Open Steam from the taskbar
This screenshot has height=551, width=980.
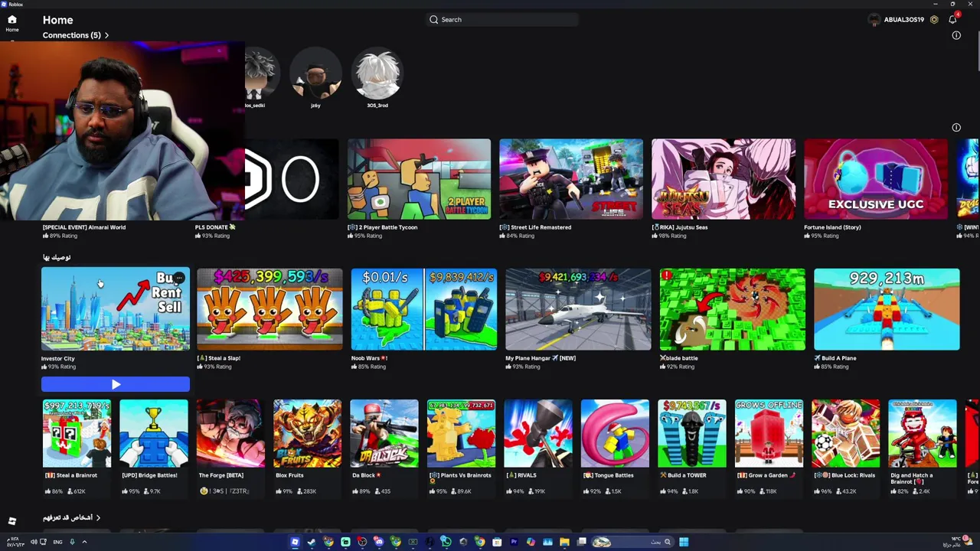[312, 542]
